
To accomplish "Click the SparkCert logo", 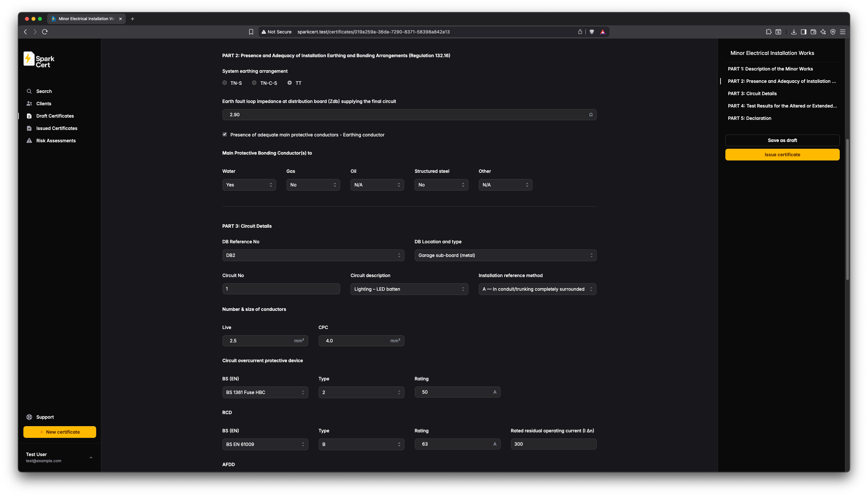I will pyautogui.click(x=38, y=59).
